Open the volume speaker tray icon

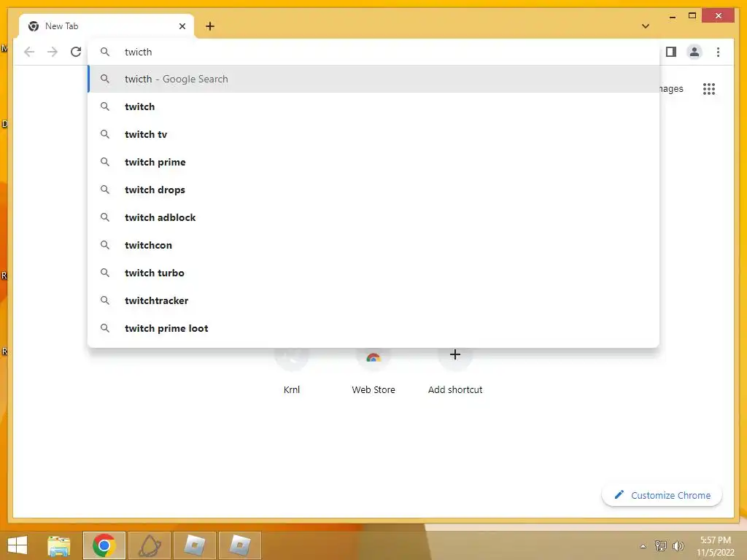pos(678,545)
